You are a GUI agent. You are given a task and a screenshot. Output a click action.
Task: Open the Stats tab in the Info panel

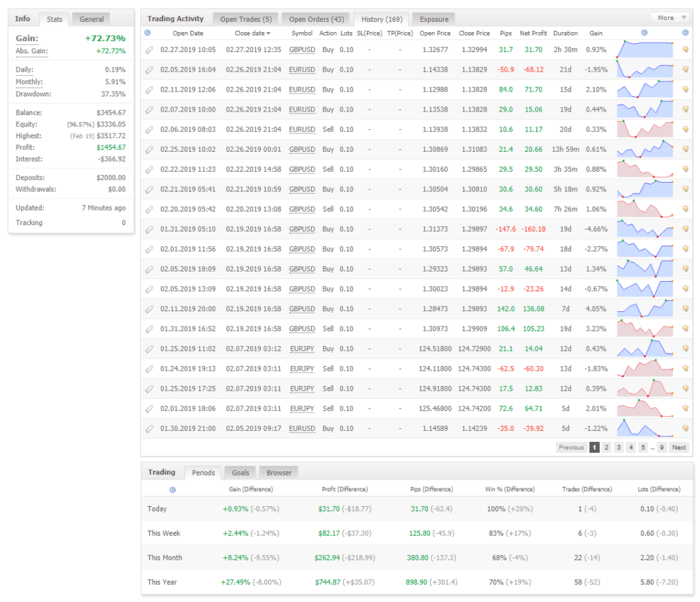point(54,18)
